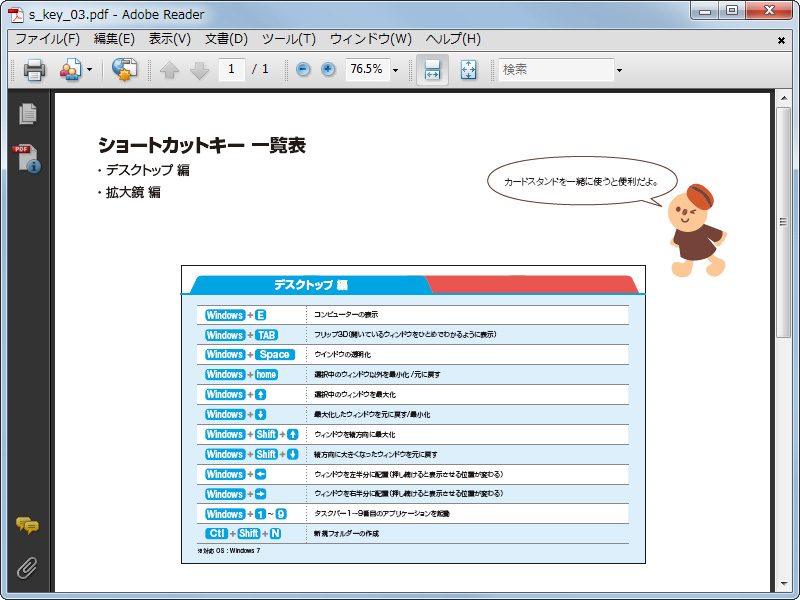
Task: Open the PDF info panel icon
Action: point(27,158)
